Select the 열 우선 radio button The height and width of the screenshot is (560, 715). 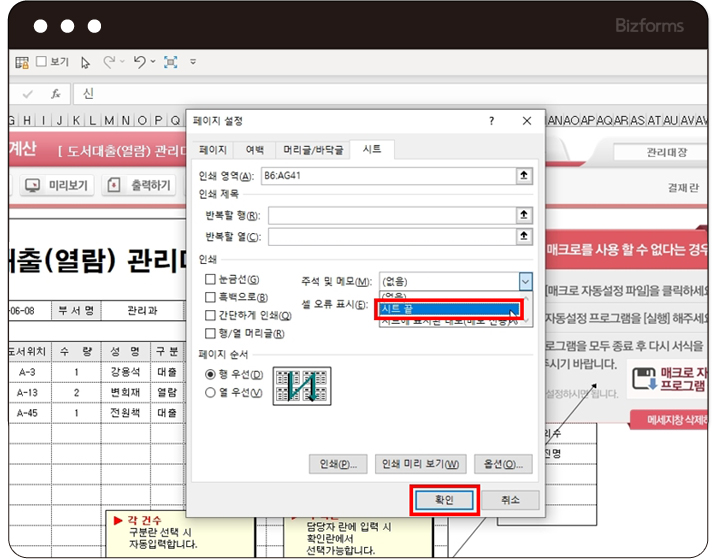pyautogui.click(x=210, y=392)
